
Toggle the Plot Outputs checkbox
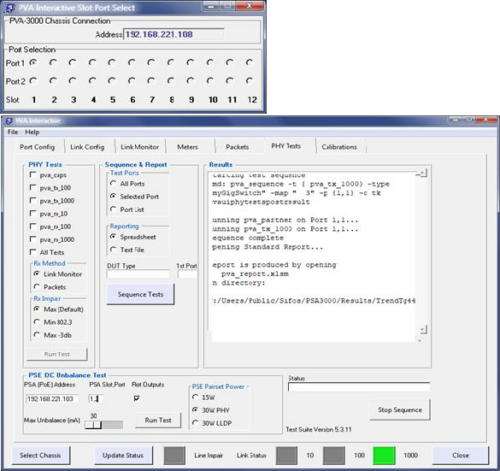[x=136, y=398]
